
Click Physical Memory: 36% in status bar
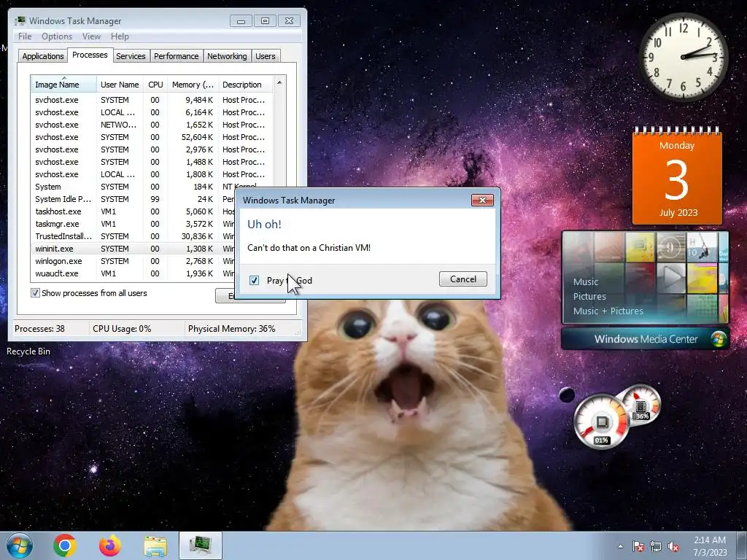click(231, 329)
